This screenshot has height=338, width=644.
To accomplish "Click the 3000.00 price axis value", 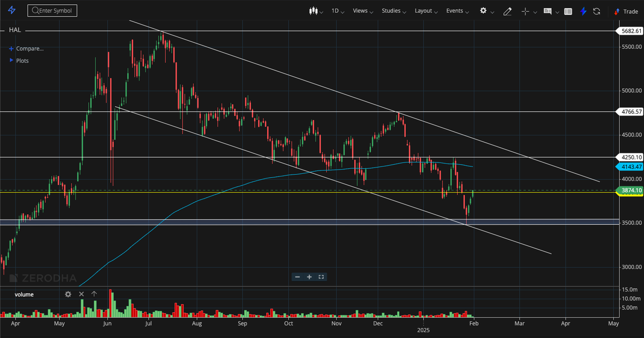I will pyautogui.click(x=632, y=267).
